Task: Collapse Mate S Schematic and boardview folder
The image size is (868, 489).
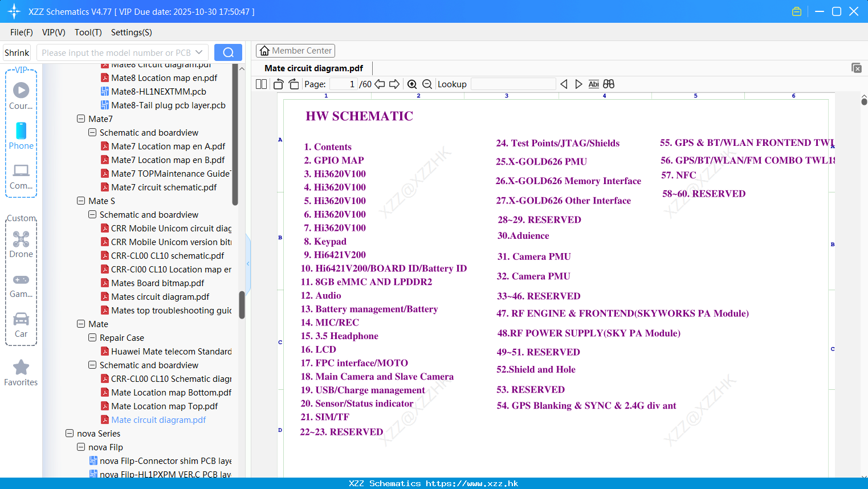Action: click(x=92, y=215)
